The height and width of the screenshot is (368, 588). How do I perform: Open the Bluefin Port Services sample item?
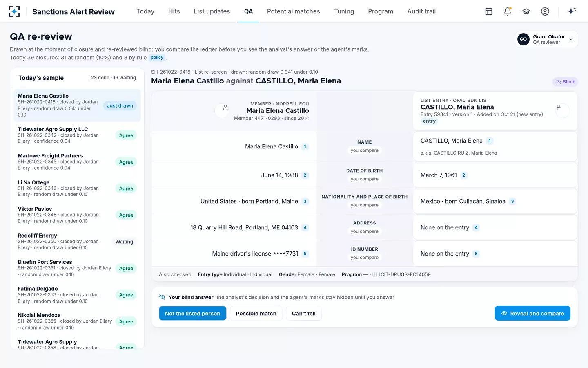[77, 268]
